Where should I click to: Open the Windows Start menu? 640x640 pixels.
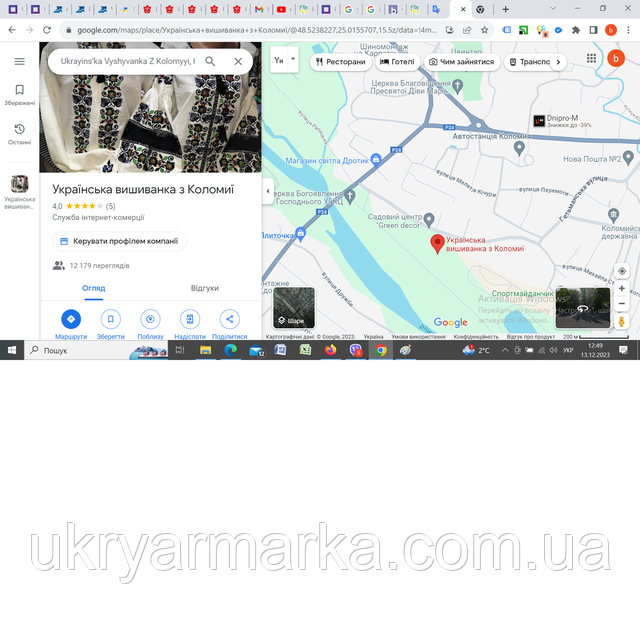coord(12,350)
